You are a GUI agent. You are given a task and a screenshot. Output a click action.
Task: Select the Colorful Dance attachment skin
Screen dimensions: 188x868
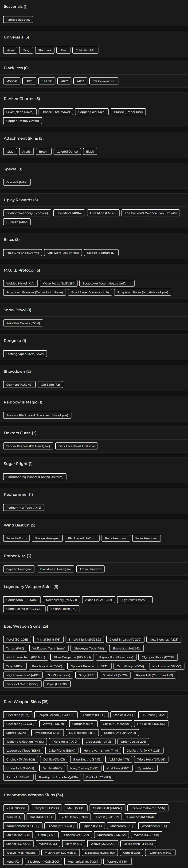click(x=67, y=152)
